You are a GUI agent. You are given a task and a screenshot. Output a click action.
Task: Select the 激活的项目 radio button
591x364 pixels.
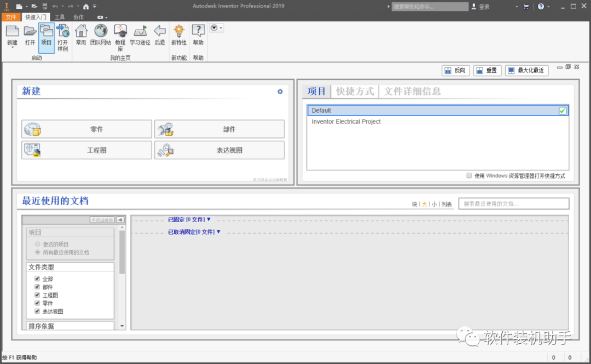click(37, 244)
